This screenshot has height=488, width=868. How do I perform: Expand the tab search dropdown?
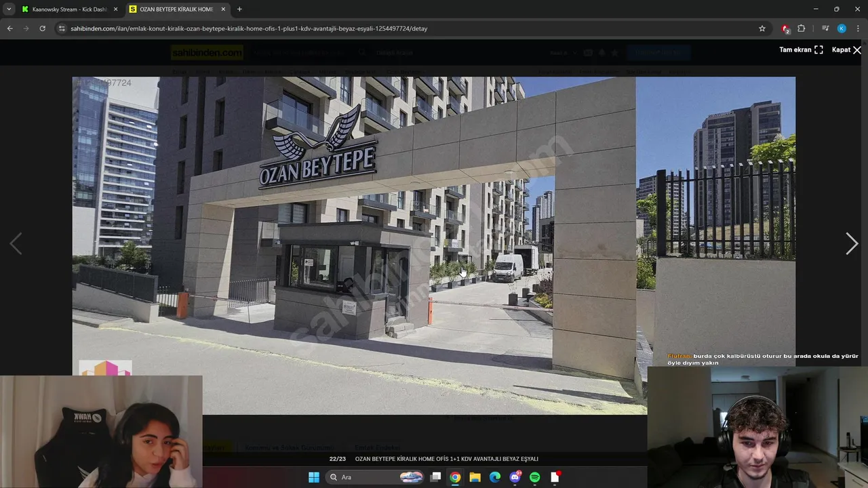click(x=9, y=9)
